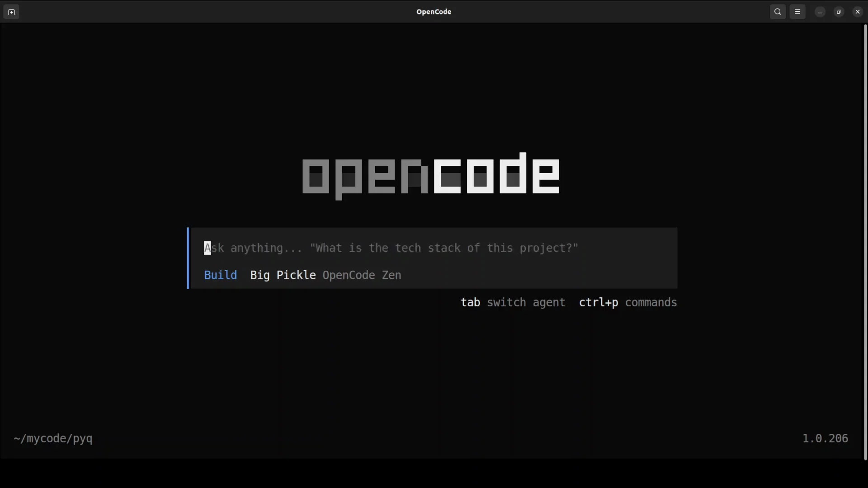Image resolution: width=868 pixels, height=488 pixels.
Task: Click the tab switch agent hint
Action: [513, 302]
